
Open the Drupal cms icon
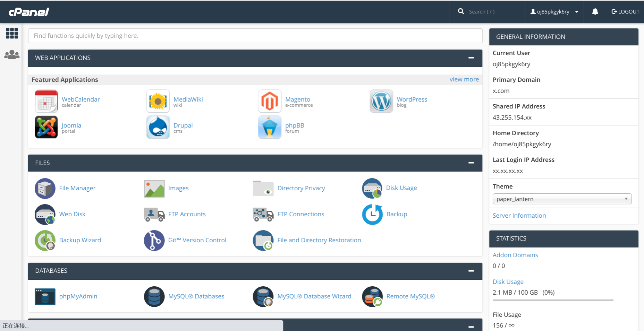(158, 127)
